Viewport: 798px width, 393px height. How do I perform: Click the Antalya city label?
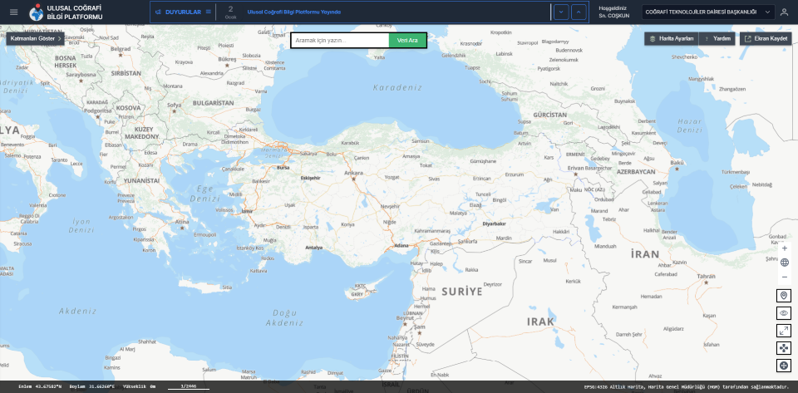pyautogui.click(x=314, y=248)
